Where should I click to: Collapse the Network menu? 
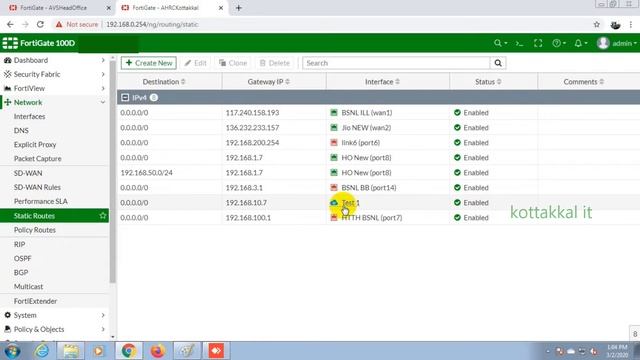(55, 102)
